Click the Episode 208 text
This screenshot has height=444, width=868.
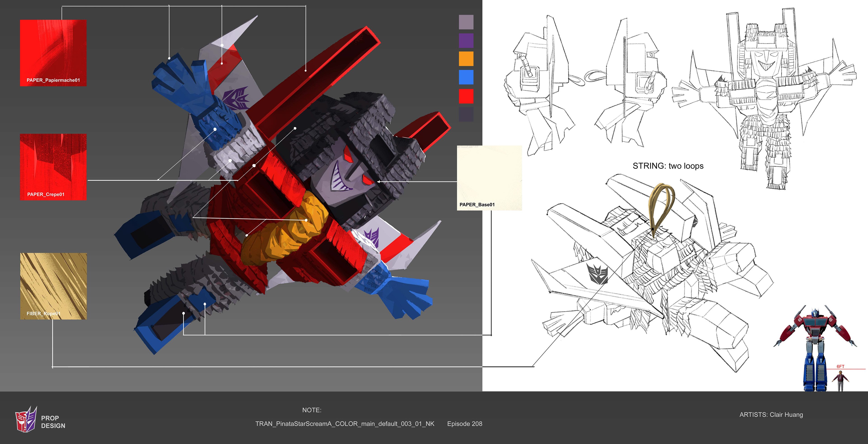[x=465, y=424]
